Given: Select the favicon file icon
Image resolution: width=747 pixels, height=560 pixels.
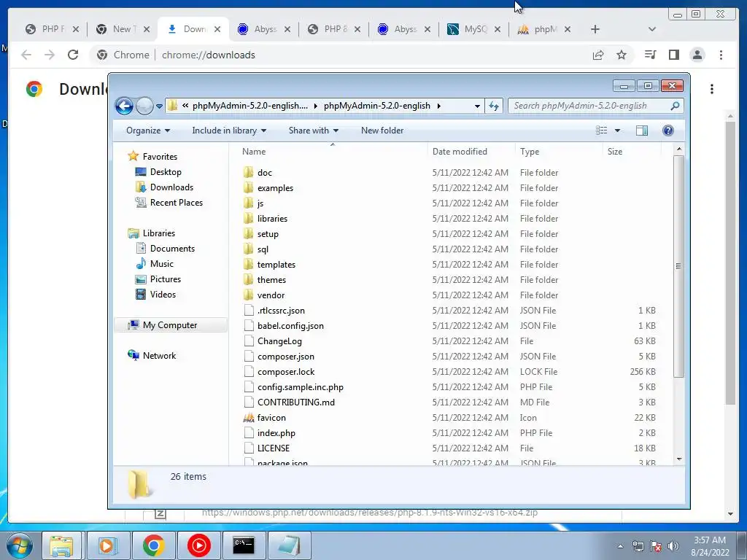Looking at the screenshot, I should 248,418.
